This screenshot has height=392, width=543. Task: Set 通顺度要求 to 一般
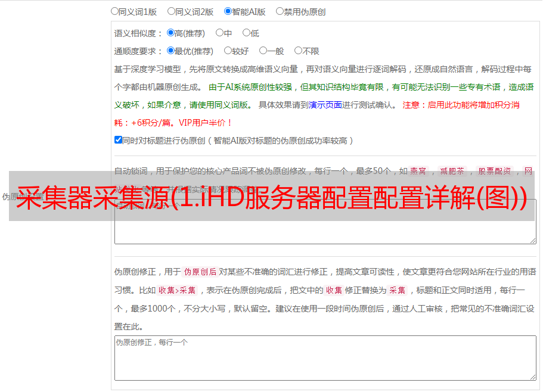(x=263, y=51)
